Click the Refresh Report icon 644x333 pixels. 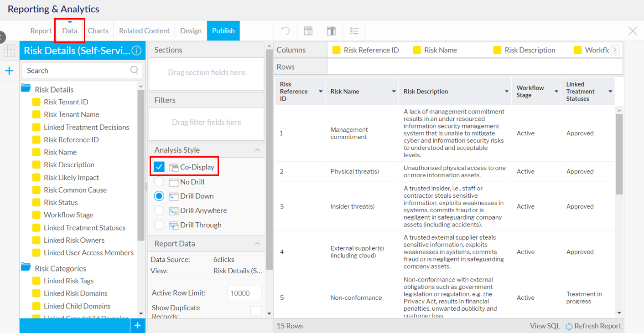pos(569,326)
